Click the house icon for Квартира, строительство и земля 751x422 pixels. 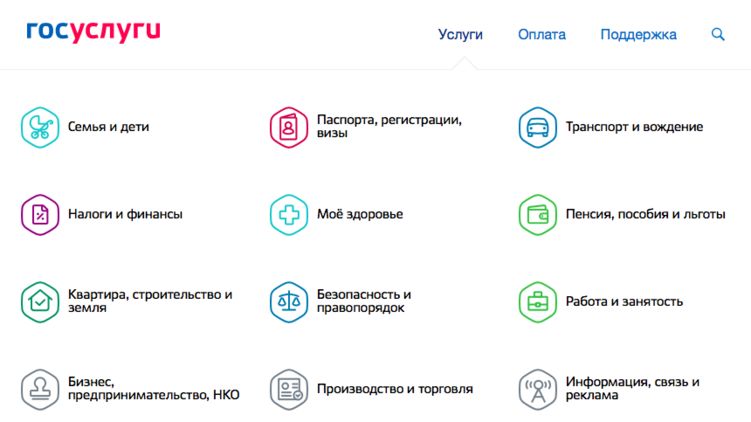[41, 301]
